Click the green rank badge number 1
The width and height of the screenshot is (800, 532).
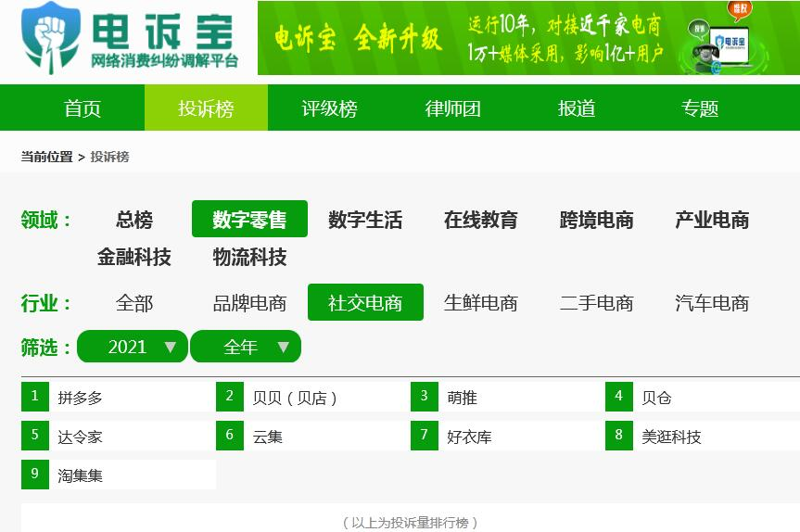click(35, 397)
